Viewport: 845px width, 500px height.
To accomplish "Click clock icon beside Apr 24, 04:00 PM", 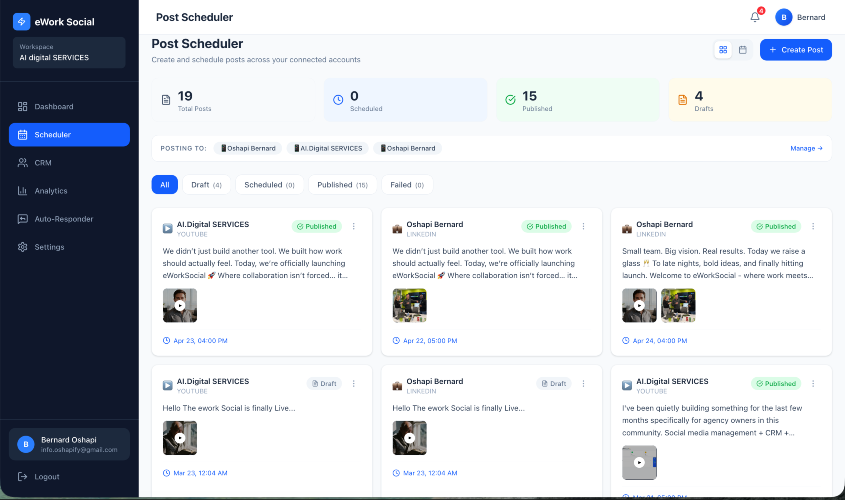I will click(x=626, y=341).
